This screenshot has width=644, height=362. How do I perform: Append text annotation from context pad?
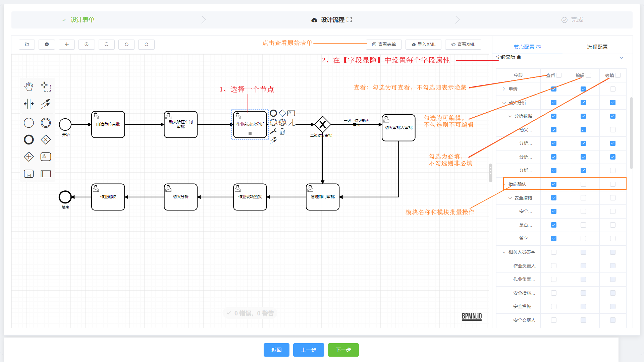291,122
